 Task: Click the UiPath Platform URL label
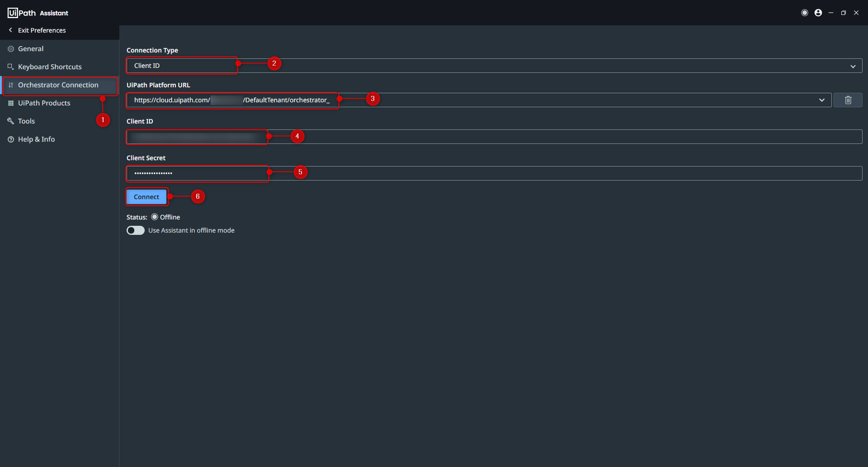click(x=158, y=85)
